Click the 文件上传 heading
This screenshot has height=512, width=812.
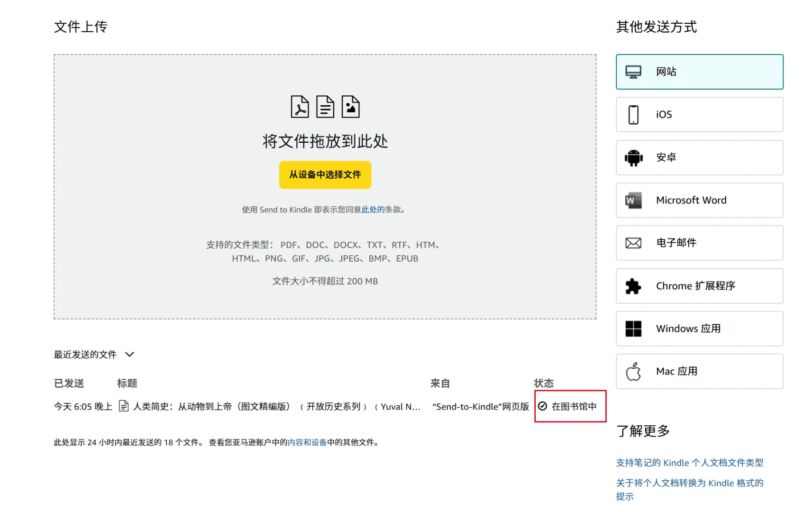(x=81, y=27)
